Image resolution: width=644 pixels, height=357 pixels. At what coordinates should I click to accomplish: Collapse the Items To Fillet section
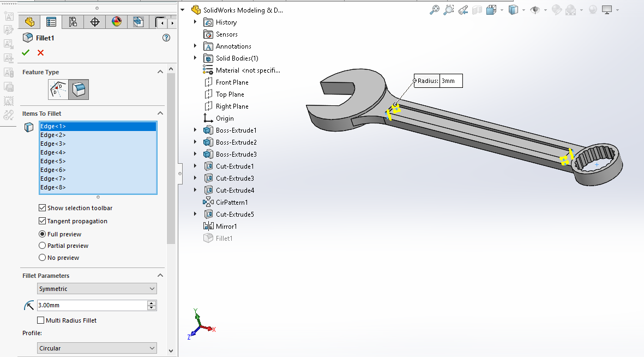(160, 114)
